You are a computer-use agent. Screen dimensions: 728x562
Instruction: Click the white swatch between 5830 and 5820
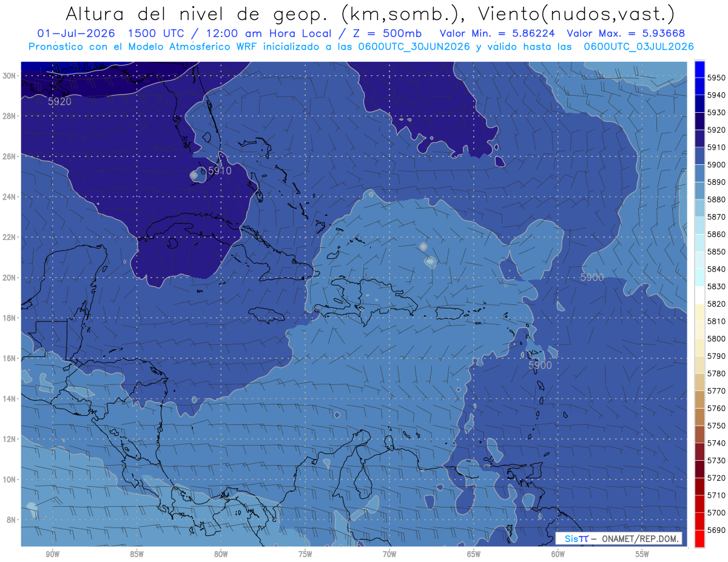[x=699, y=295]
